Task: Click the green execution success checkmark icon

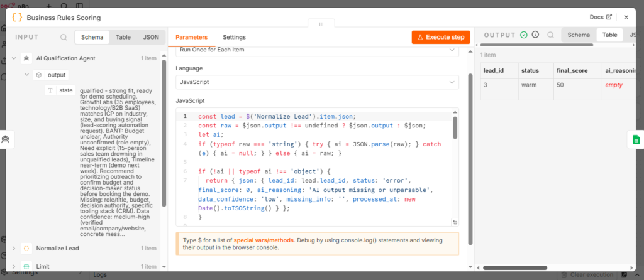Action: (x=524, y=35)
